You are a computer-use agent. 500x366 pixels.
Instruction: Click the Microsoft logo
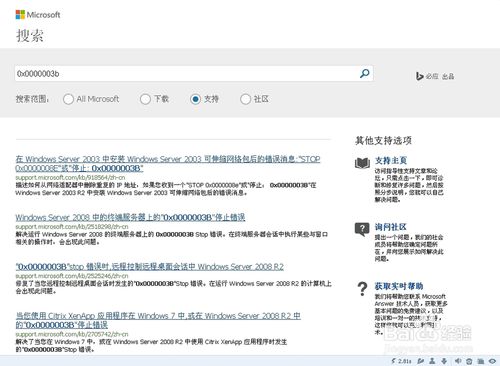[38, 15]
